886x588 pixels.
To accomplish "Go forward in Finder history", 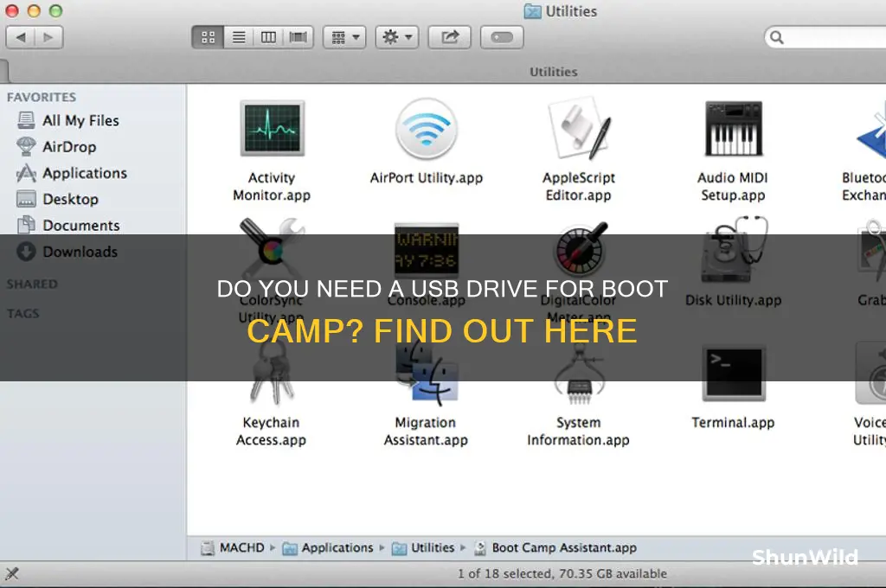I will click(x=48, y=37).
